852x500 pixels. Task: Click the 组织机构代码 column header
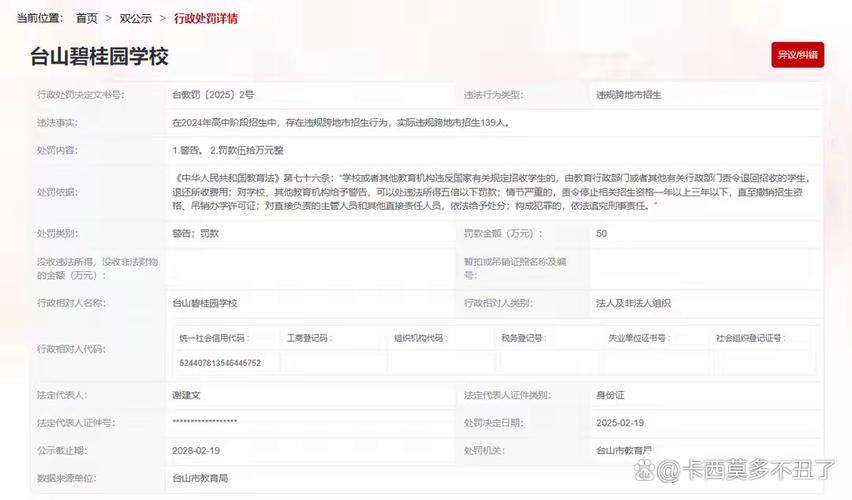coord(421,338)
